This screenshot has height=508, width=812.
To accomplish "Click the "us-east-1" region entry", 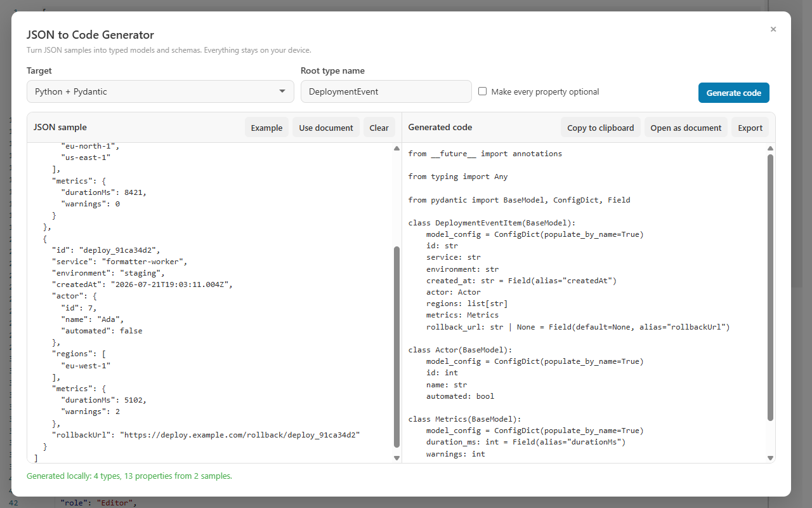I will click(86, 157).
